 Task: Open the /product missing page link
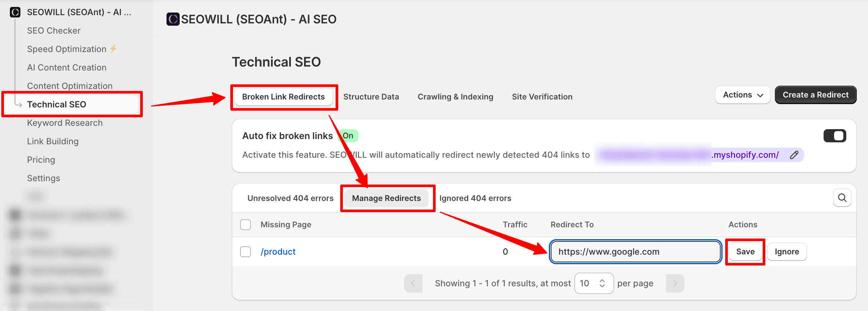(x=278, y=252)
